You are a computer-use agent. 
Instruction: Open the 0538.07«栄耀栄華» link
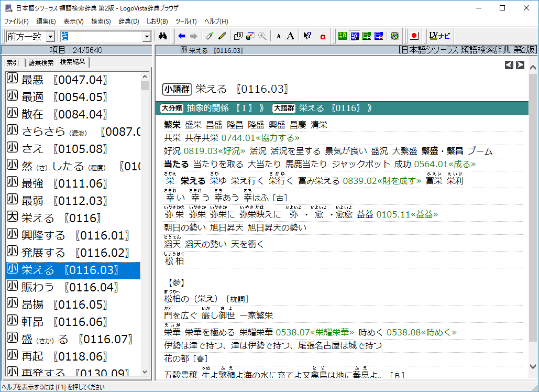click(x=315, y=332)
